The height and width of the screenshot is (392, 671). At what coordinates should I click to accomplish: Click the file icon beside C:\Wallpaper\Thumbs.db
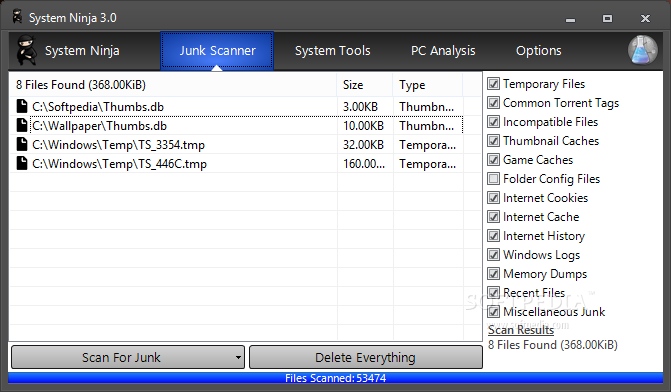[22, 125]
